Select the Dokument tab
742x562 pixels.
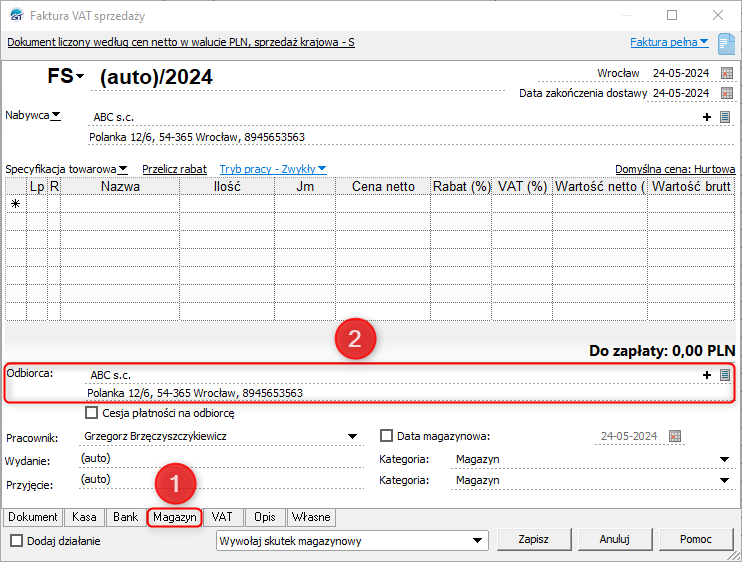pos(33,517)
